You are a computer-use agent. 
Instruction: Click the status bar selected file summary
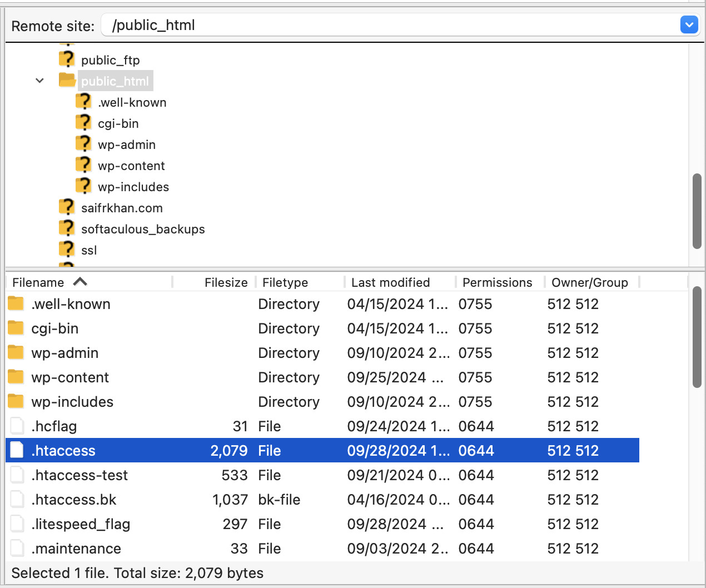tap(137, 573)
